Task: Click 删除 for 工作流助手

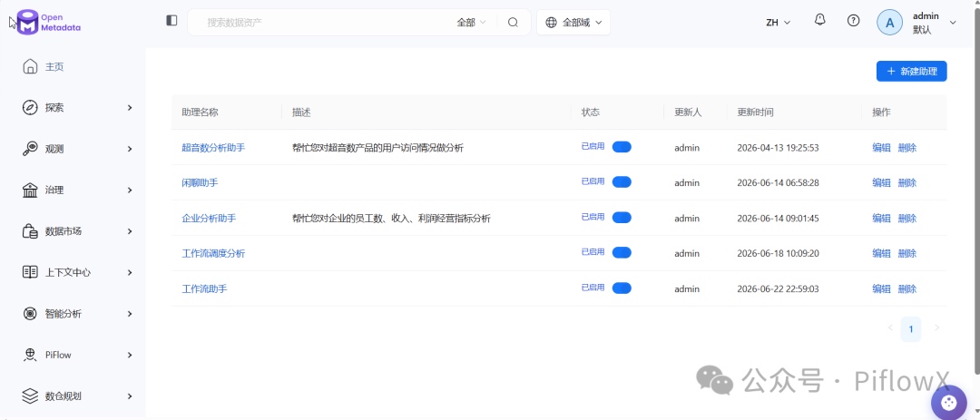Action: tap(907, 289)
